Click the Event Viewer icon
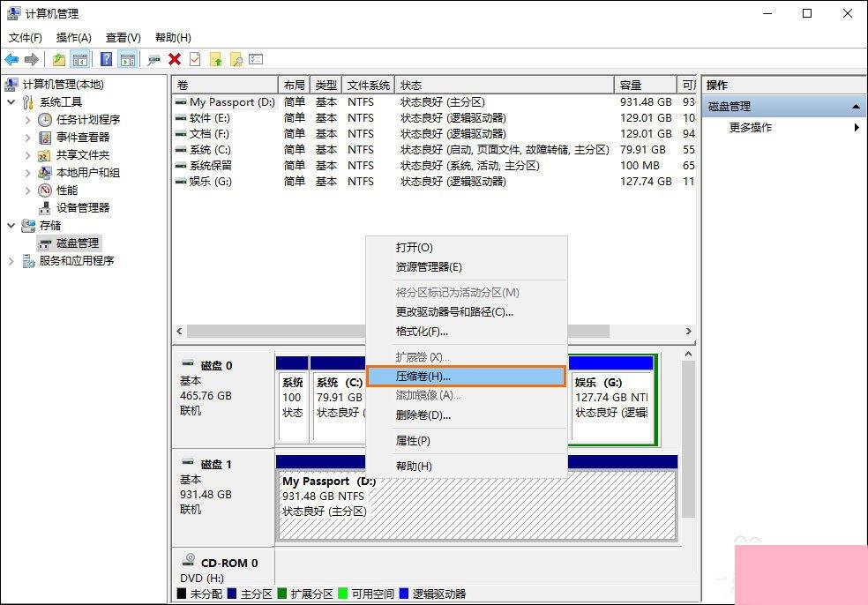The image size is (868, 605). (45, 138)
